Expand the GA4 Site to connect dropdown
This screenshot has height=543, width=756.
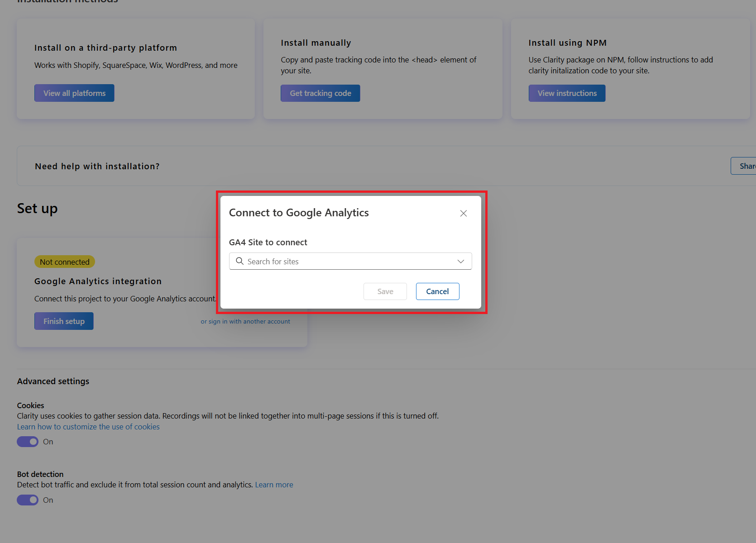coord(461,261)
